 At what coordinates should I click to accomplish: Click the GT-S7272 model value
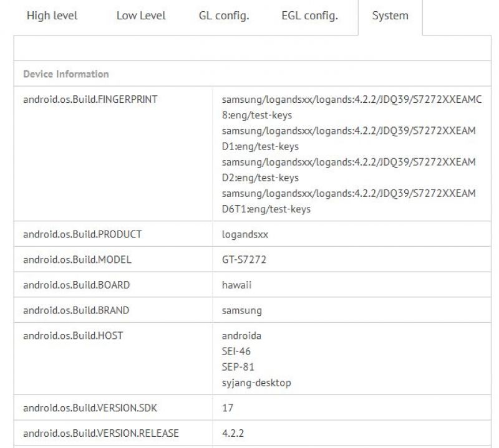click(x=244, y=259)
